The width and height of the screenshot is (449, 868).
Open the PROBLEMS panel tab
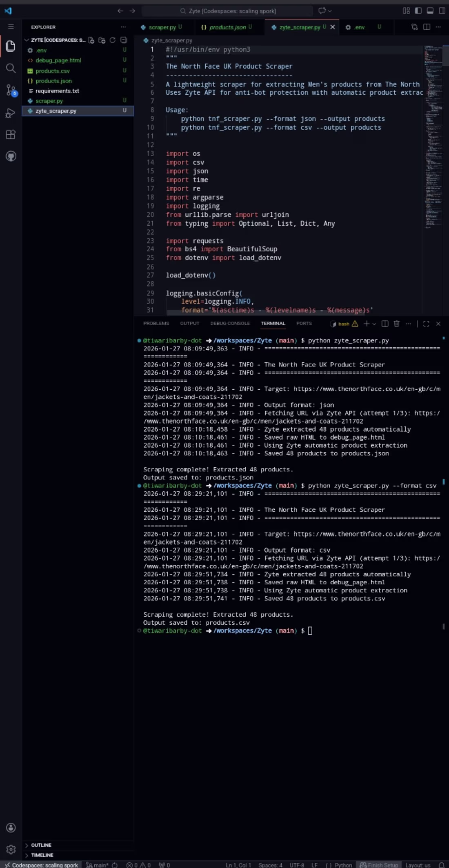pos(156,323)
